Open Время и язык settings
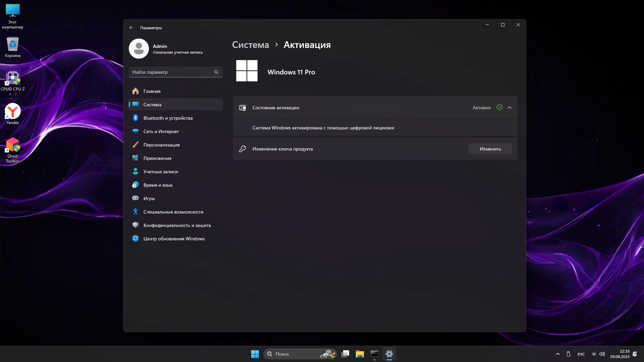The height and width of the screenshot is (362, 644). tap(158, 185)
